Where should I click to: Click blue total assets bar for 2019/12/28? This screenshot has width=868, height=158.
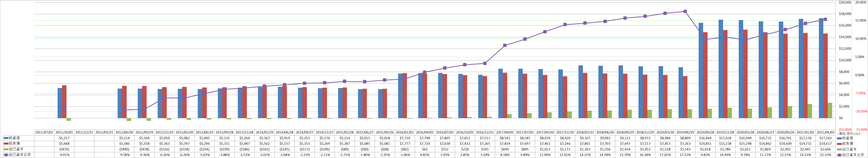pyautogui.click(x=720, y=69)
